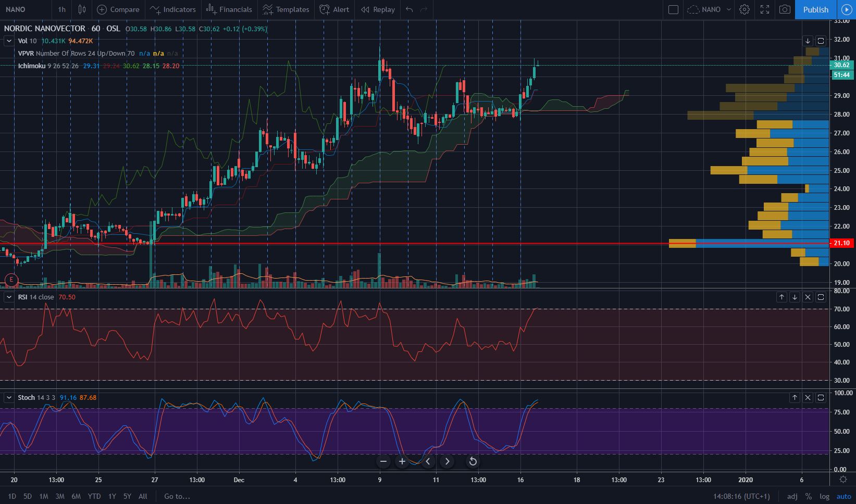856x504 pixels.
Task: Click the play icon next to Publish
Action: point(846,9)
